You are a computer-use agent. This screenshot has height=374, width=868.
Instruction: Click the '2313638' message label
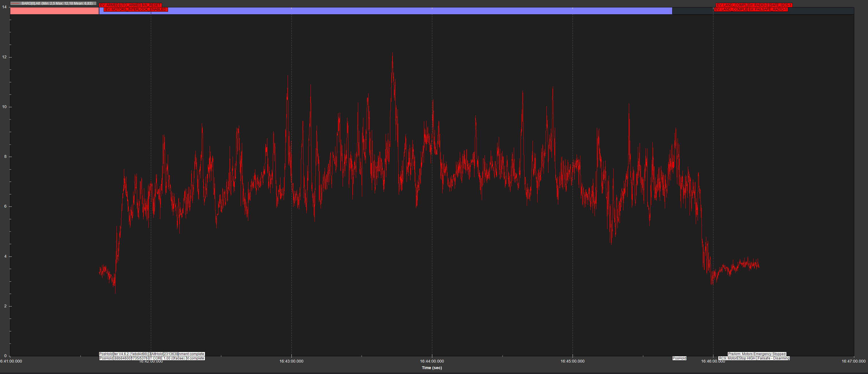(171, 354)
